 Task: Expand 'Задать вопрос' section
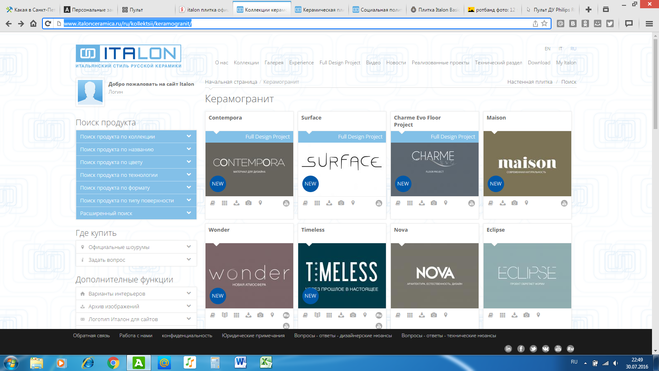point(136,260)
